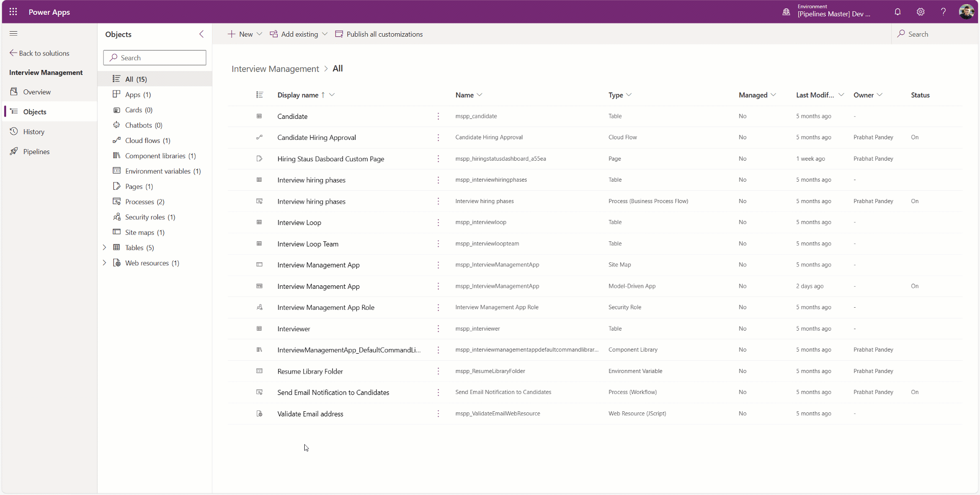Screen dimensions: 980x495
Task: Click the environment switcher icon
Action: click(786, 12)
